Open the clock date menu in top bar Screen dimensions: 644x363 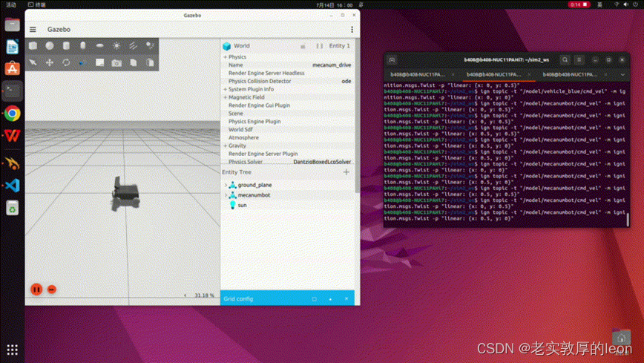pos(335,5)
